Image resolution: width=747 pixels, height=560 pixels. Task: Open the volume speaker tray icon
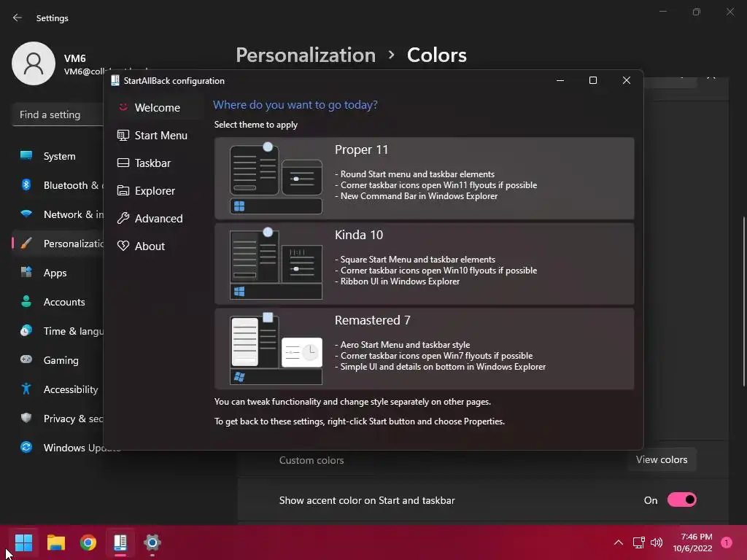point(657,542)
